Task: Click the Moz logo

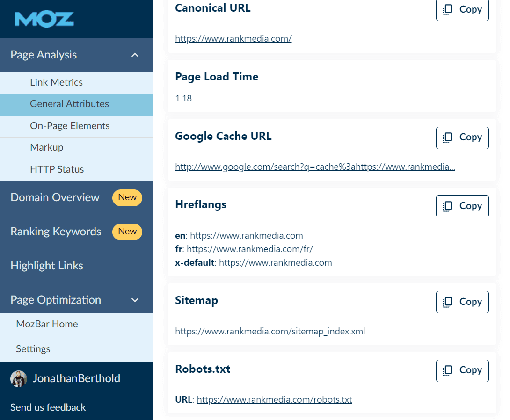Action: 44,19
